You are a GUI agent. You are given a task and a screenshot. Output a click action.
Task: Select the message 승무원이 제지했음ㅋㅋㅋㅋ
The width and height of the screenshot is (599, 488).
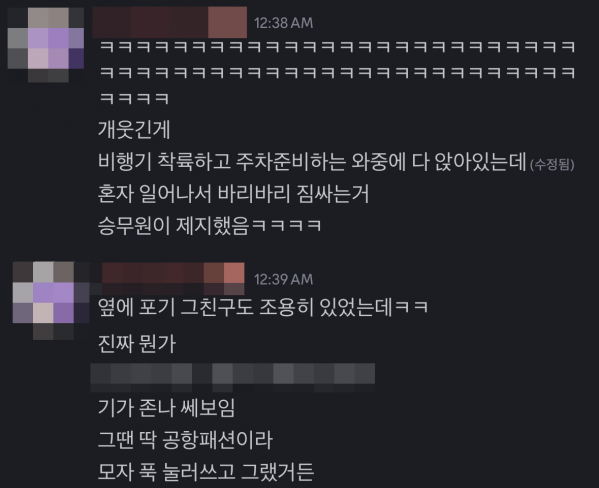pos(209,225)
